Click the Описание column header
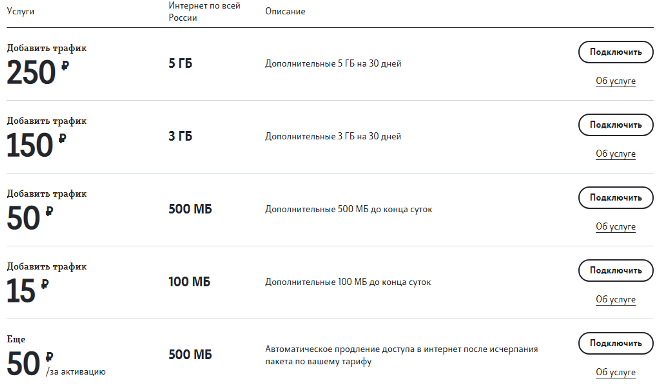Viewport: 660px width, 386px height. (285, 11)
